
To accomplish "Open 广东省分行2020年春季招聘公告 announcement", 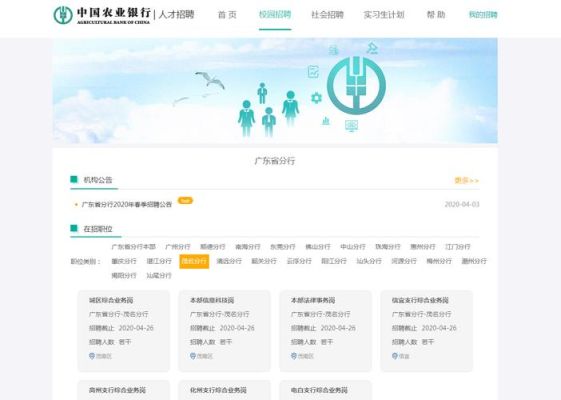I will (127, 204).
